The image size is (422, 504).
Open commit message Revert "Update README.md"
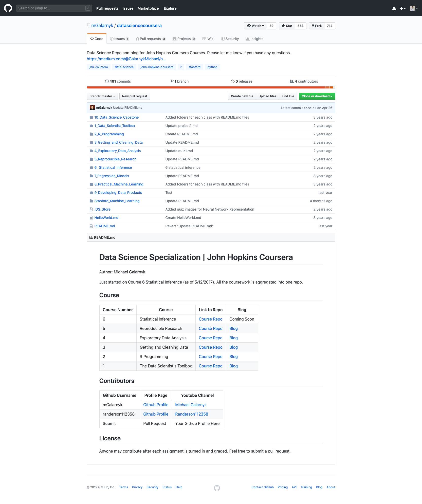[189, 226]
